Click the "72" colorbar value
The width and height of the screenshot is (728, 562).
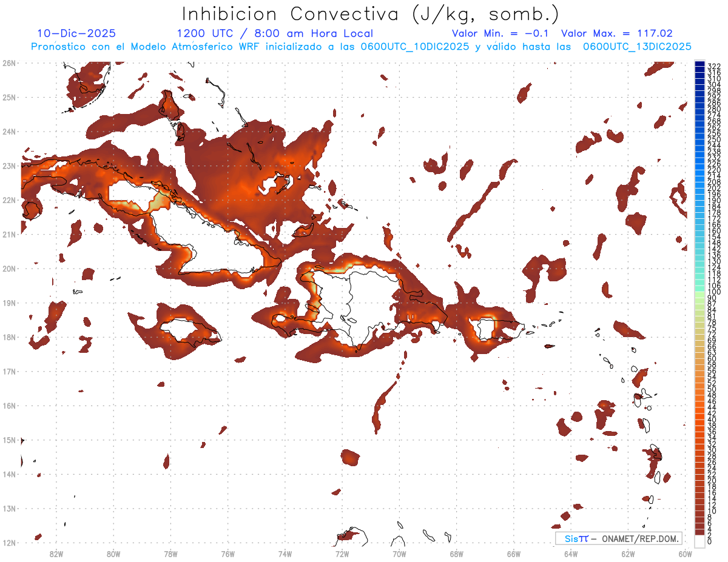712,335
